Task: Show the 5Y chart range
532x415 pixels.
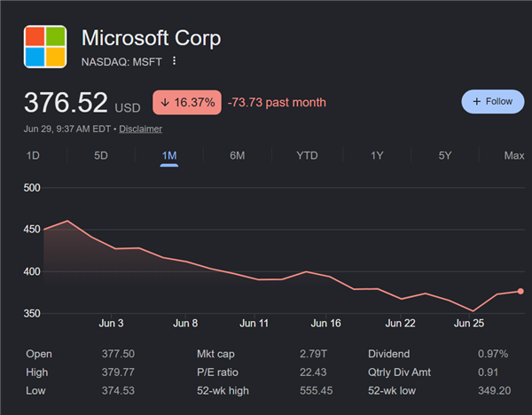Action: pyautogui.click(x=445, y=155)
